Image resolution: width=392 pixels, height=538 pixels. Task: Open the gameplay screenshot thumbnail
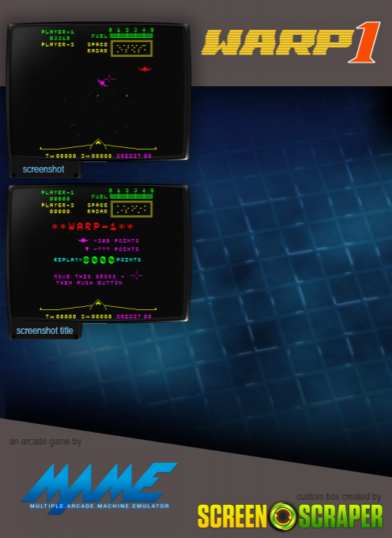pyautogui.click(x=98, y=92)
